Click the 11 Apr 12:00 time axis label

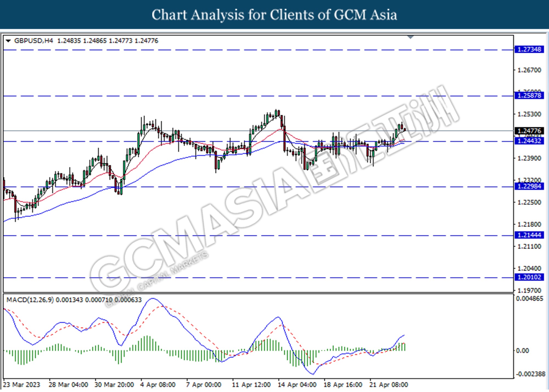coord(251,385)
